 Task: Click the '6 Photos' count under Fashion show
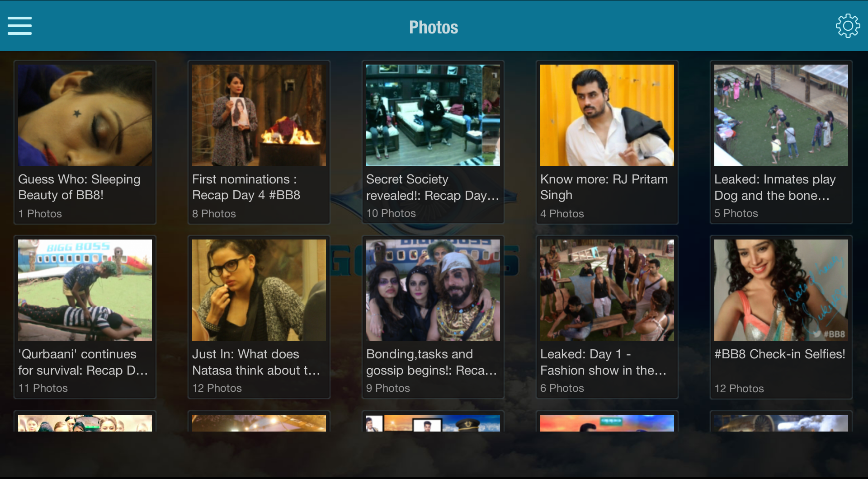pos(562,388)
